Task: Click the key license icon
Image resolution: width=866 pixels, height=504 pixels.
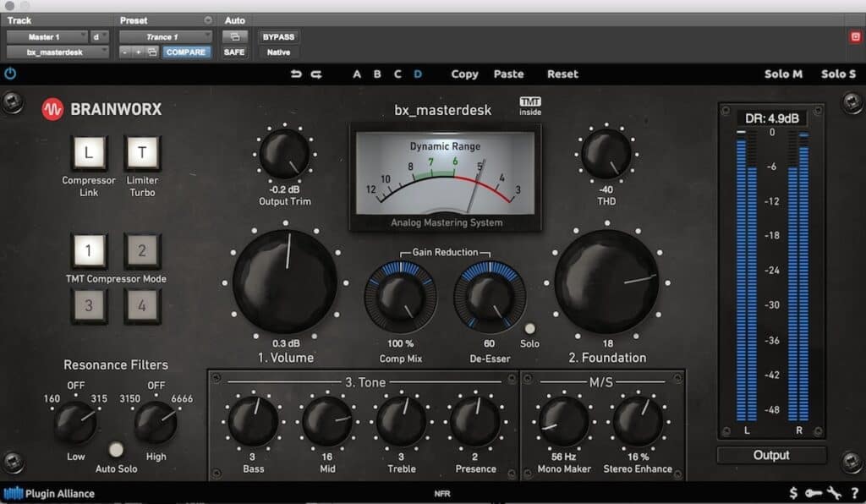Action: point(814,492)
